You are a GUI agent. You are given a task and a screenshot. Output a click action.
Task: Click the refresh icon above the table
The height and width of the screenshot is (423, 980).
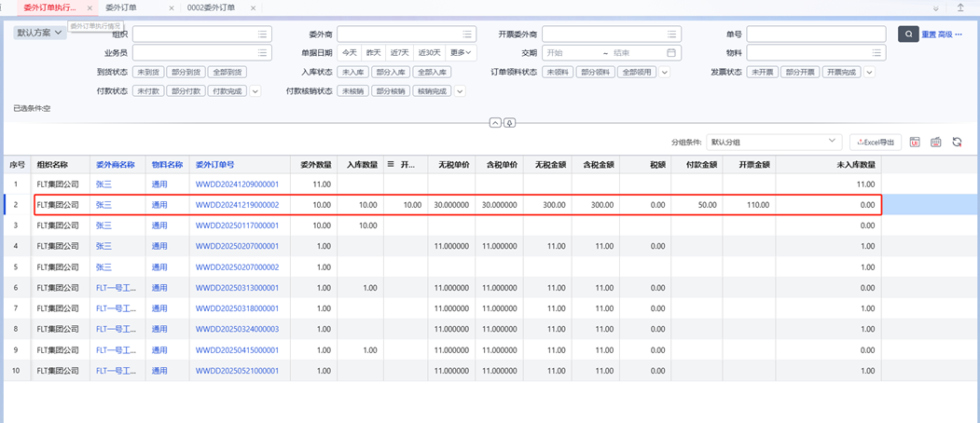pos(957,143)
